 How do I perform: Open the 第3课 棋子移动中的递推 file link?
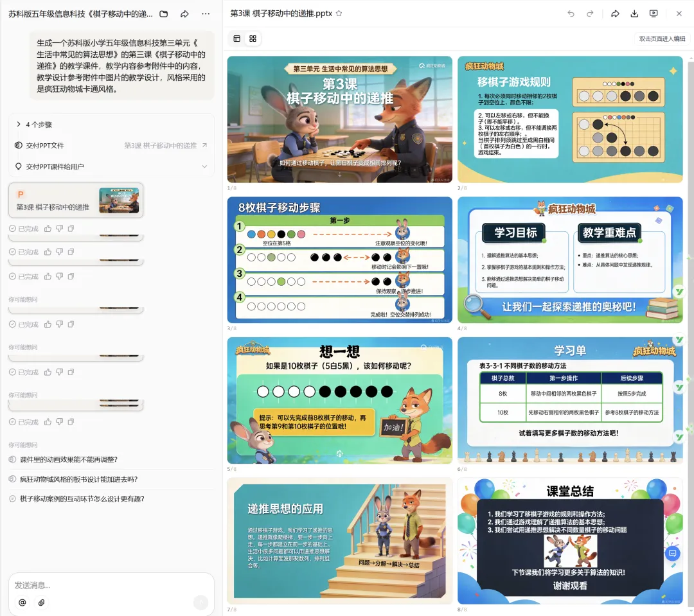point(165,146)
